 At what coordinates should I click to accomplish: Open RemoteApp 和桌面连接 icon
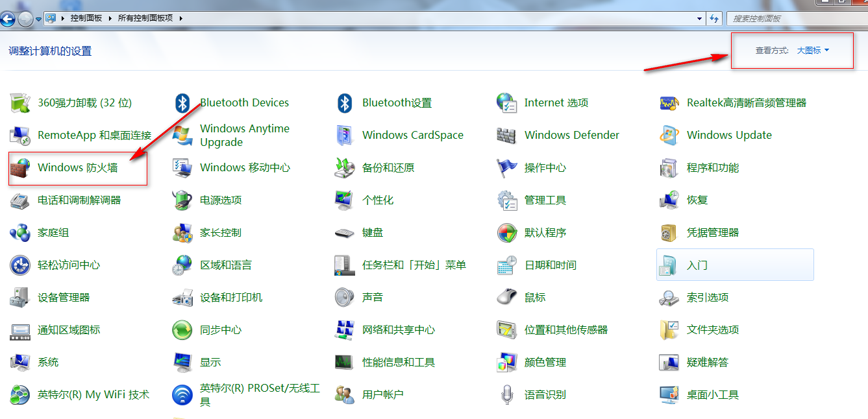tap(20, 135)
